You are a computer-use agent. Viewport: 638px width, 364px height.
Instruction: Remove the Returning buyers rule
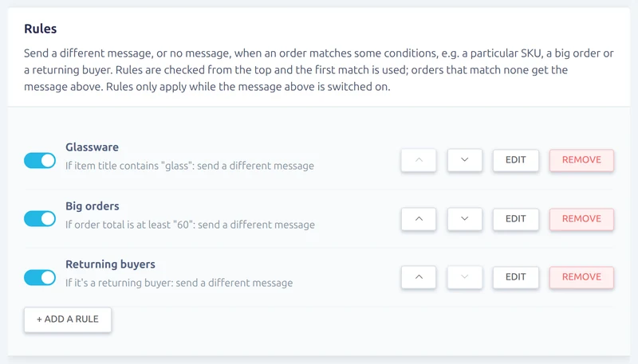[581, 277]
